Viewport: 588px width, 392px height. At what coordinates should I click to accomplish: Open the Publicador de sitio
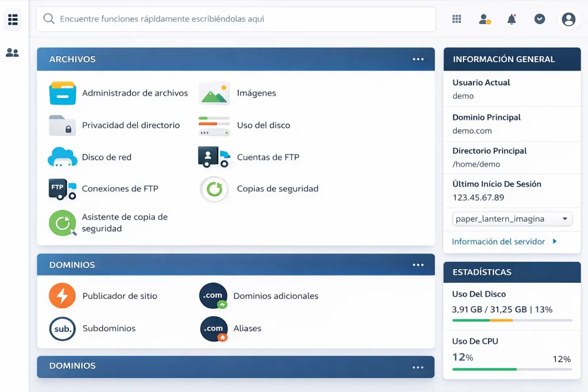(x=62, y=296)
